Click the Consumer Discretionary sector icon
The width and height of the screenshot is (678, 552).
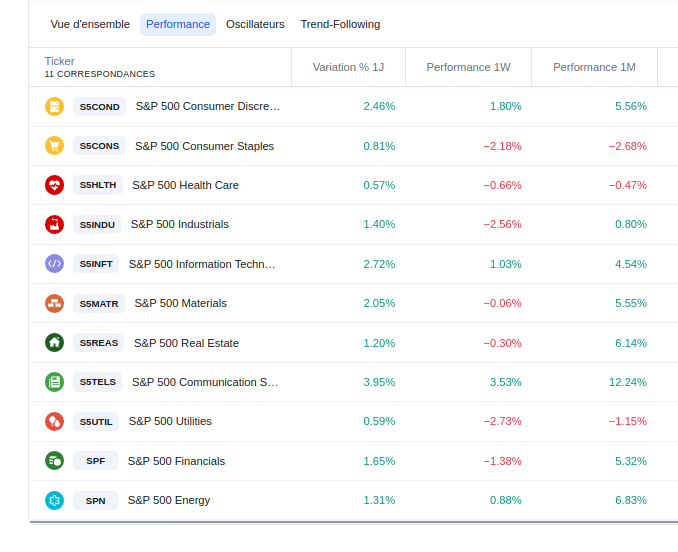click(x=54, y=106)
